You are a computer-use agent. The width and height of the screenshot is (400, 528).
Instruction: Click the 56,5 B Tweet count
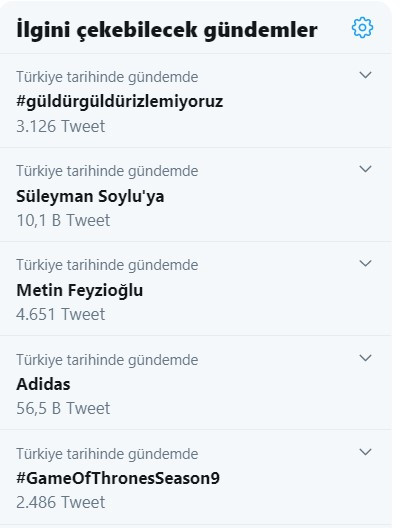63,408
